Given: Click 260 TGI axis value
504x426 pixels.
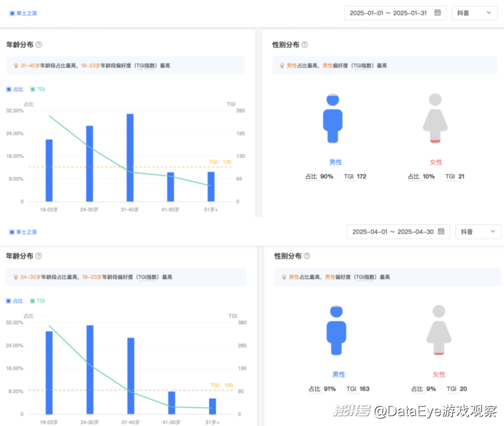Looking at the screenshot, I should pos(240,110).
